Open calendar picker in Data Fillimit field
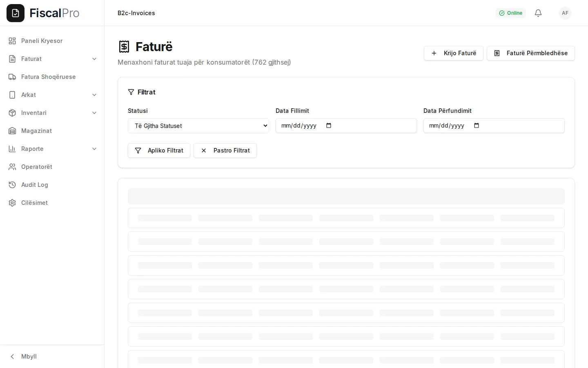The width and height of the screenshot is (588, 368). (x=329, y=126)
